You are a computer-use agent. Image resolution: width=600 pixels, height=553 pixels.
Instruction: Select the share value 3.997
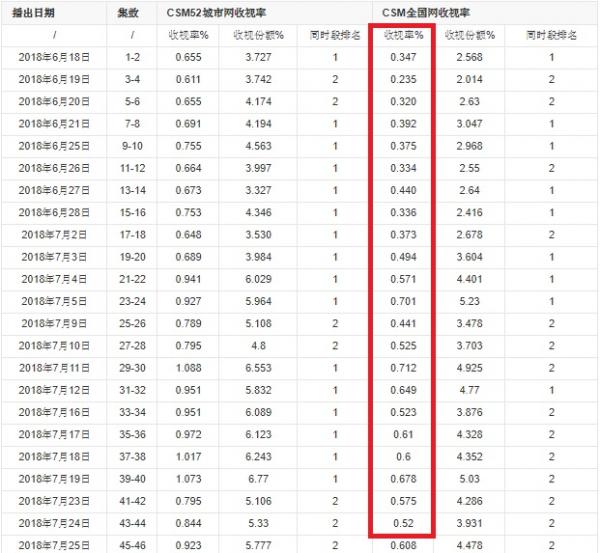(x=259, y=168)
